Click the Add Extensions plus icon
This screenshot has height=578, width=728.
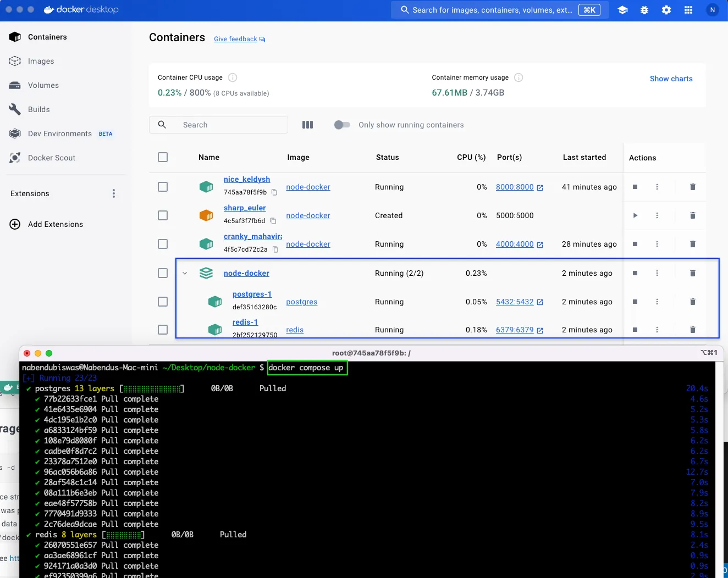(x=15, y=224)
